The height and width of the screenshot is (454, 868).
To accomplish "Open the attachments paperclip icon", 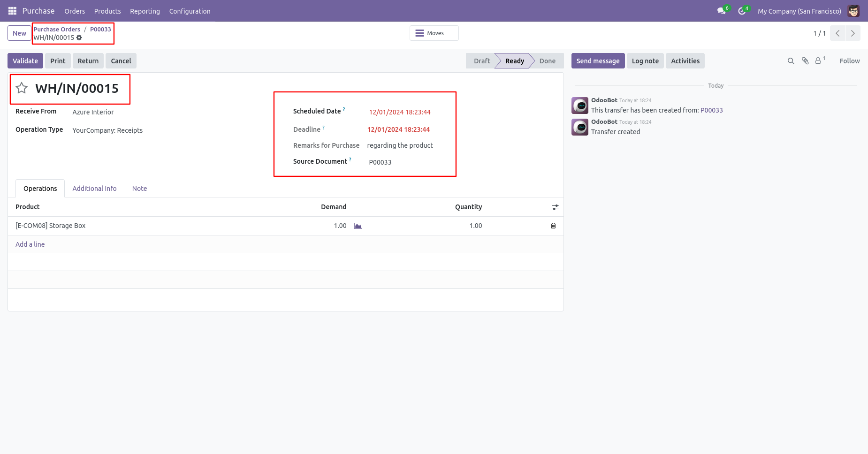I will [x=805, y=61].
